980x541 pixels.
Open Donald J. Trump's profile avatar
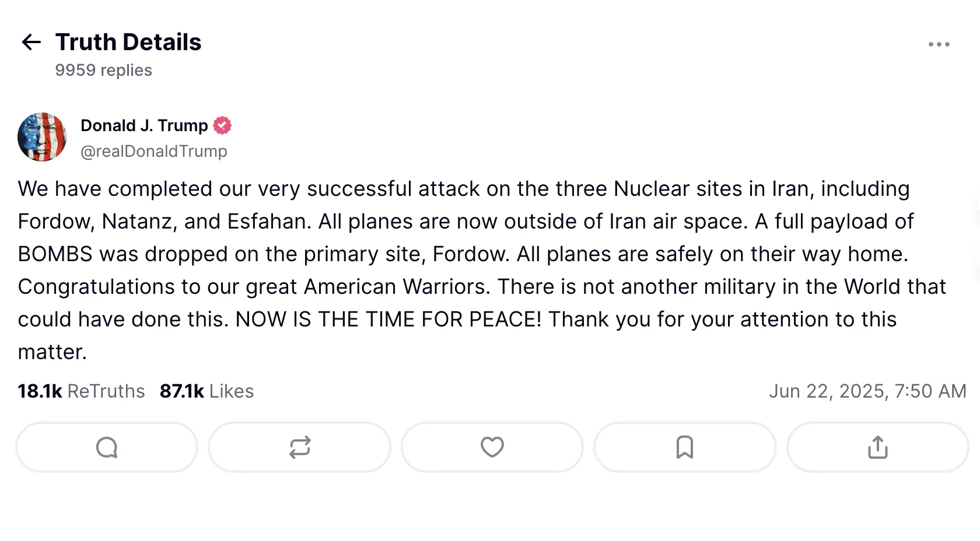point(42,137)
